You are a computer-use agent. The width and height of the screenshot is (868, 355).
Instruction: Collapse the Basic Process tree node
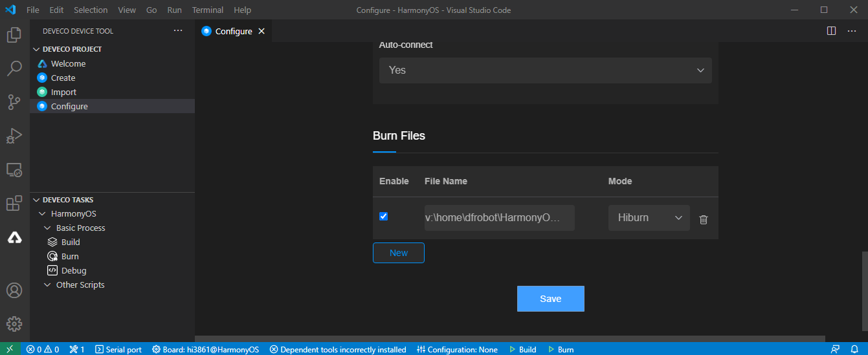(47, 228)
